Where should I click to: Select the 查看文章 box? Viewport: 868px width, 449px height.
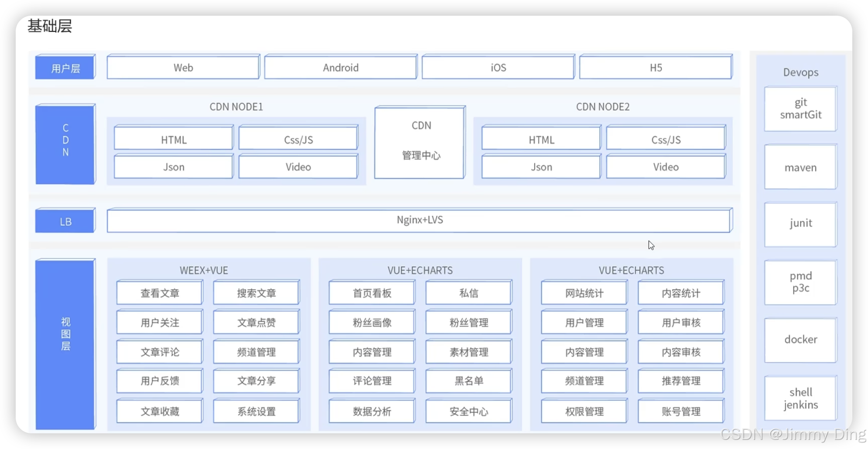pos(160,293)
